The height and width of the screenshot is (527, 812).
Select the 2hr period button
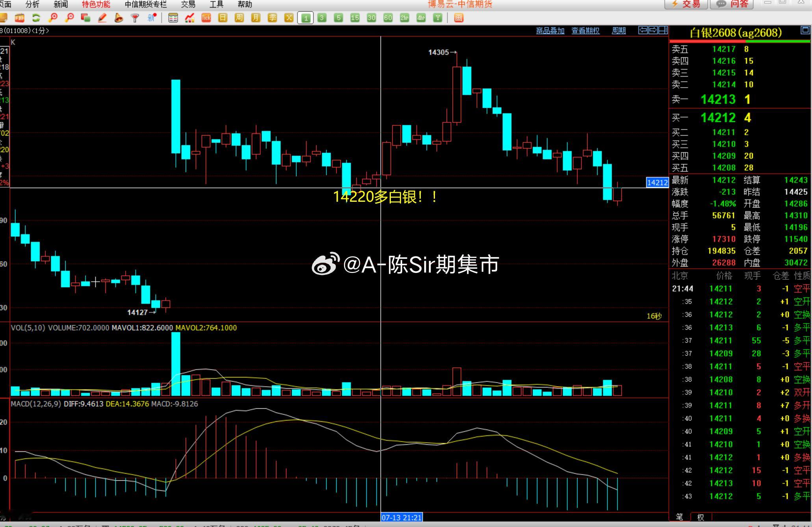(405, 18)
